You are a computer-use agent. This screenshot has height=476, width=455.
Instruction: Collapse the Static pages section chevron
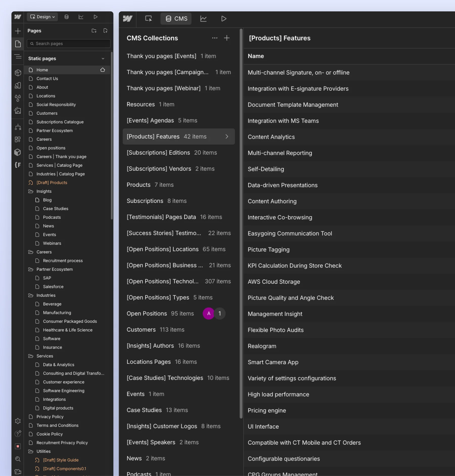pos(103,58)
